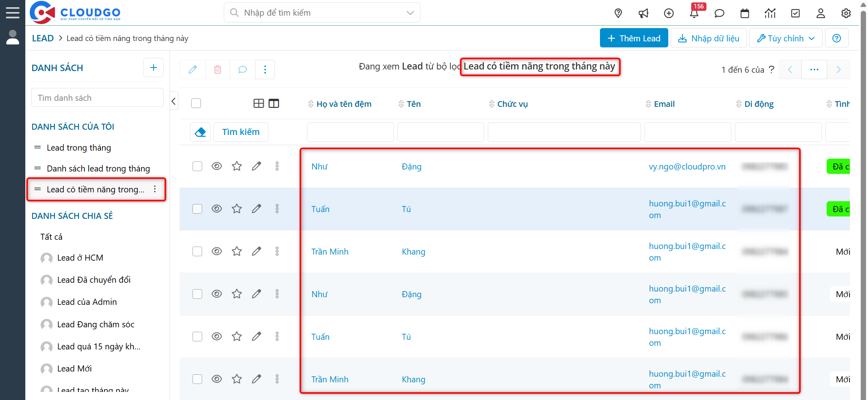Open the notifications bell showing 156

click(694, 13)
